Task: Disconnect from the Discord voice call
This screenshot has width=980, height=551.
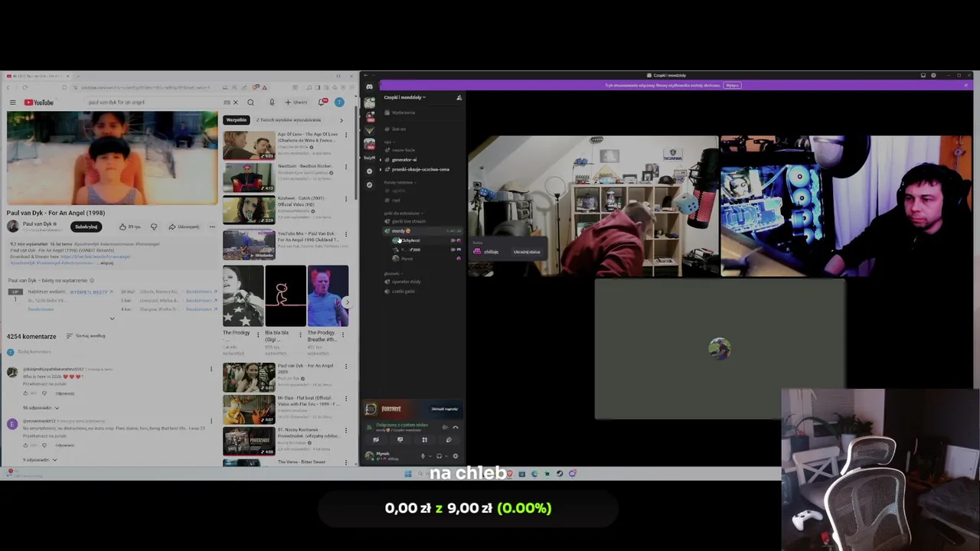Action: [x=456, y=427]
